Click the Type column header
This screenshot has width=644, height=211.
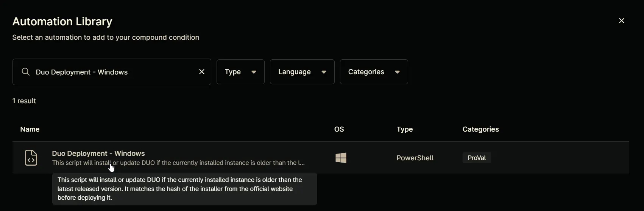point(405,129)
